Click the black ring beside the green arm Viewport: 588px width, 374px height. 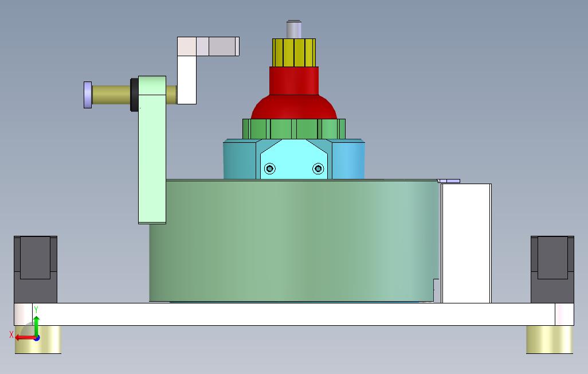point(134,95)
